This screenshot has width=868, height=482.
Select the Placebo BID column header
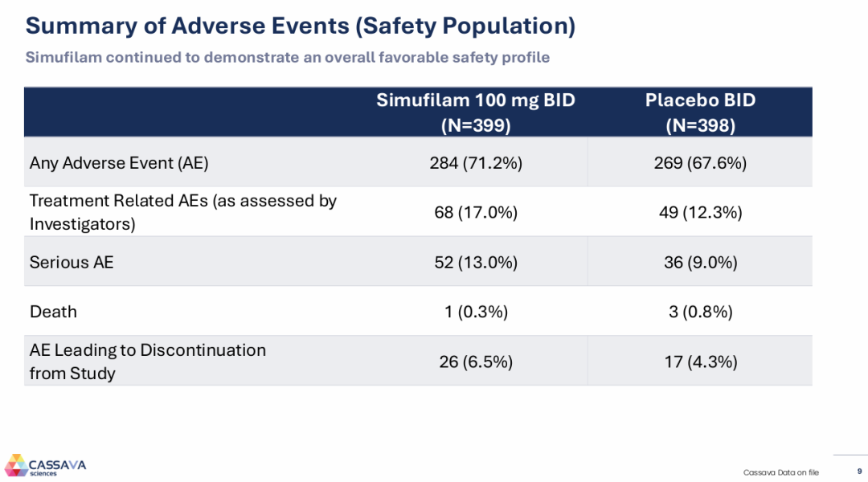(700, 112)
